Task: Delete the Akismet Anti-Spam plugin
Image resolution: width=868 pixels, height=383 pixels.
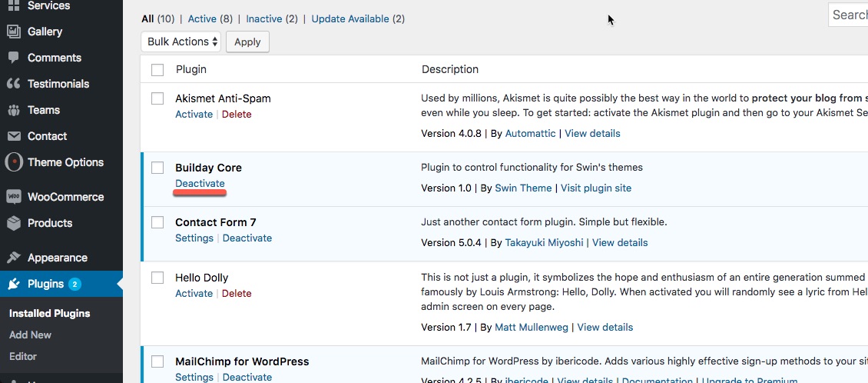Action: click(x=237, y=114)
